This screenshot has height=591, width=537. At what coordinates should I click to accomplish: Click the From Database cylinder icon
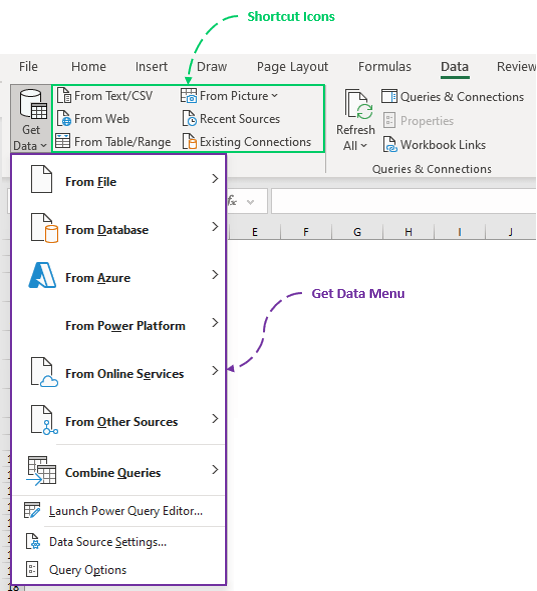[x=44, y=228]
